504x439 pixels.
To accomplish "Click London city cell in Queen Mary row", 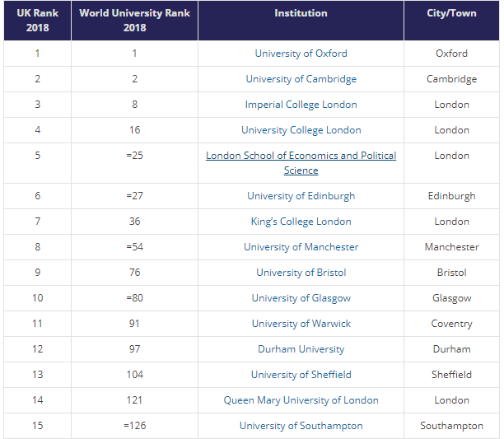I will click(x=451, y=400).
